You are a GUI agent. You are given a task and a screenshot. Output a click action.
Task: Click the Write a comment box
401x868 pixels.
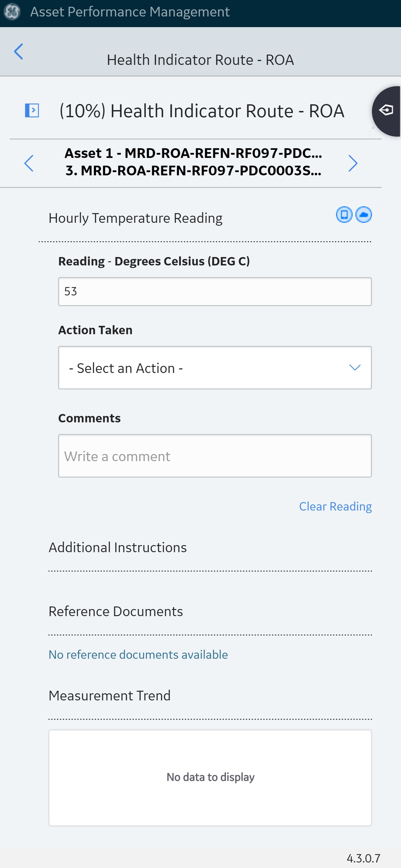click(215, 456)
